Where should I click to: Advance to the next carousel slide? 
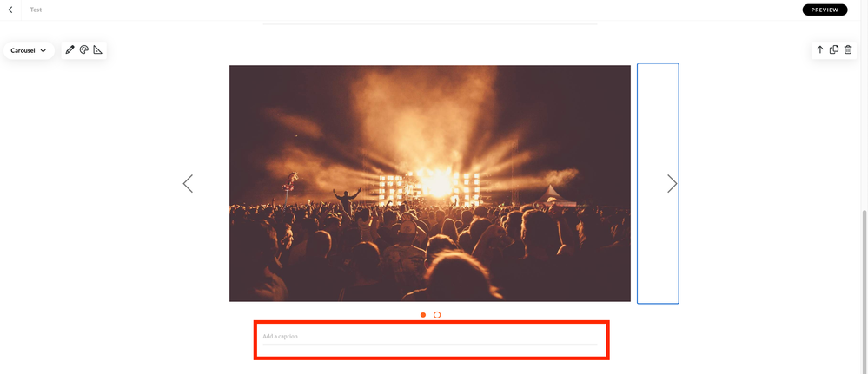click(x=672, y=184)
